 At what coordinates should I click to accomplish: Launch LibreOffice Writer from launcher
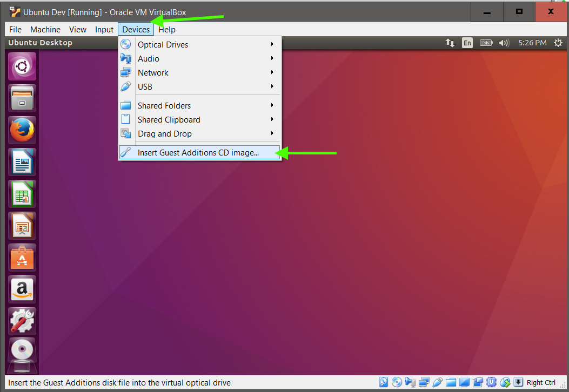[22, 162]
